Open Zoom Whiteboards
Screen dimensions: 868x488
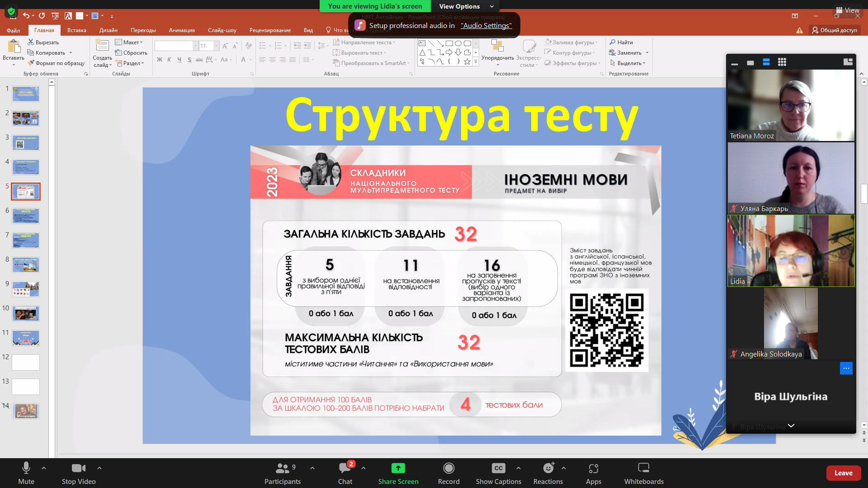[x=644, y=473]
